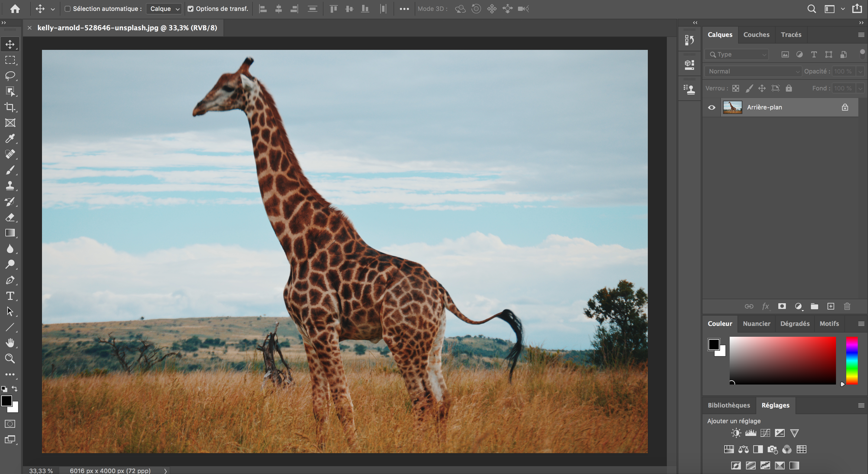Image resolution: width=868 pixels, height=474 pixels.
Task: Open the Type layer filter dropdown
Action: pyautogui.click(x=737, y=55)
